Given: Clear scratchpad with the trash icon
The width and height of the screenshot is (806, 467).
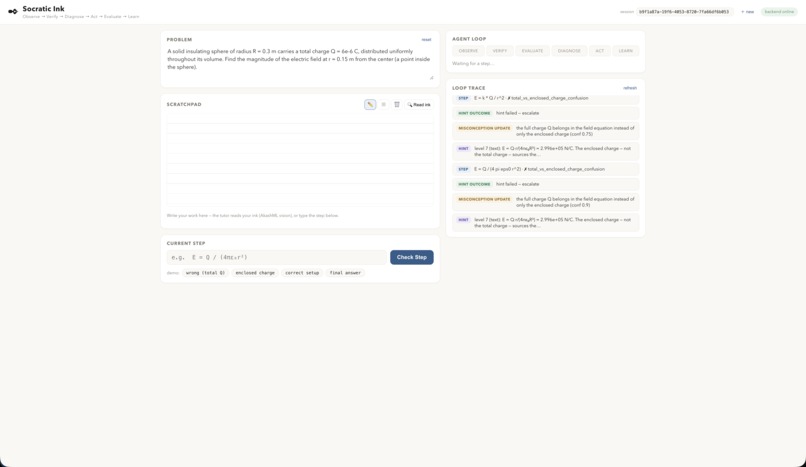Looking at the screenshot, I should tap(397, 104).
